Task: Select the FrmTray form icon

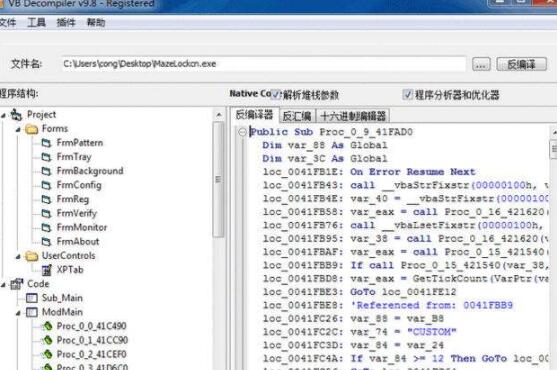Action: (x=46, y=157)
